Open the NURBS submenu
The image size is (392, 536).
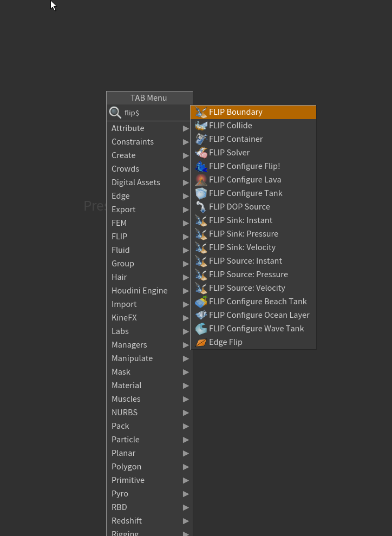tap(149, 413)
